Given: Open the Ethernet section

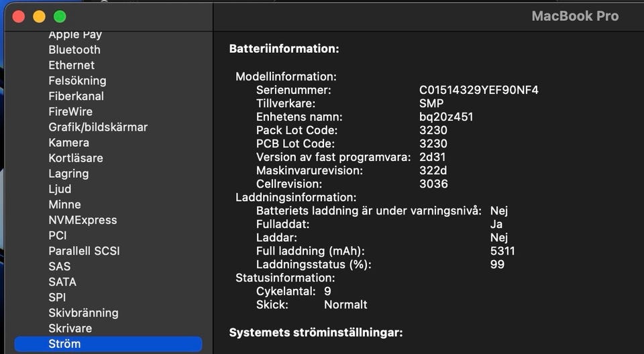Looking at the screenshot, I should [x=72, y=65].
